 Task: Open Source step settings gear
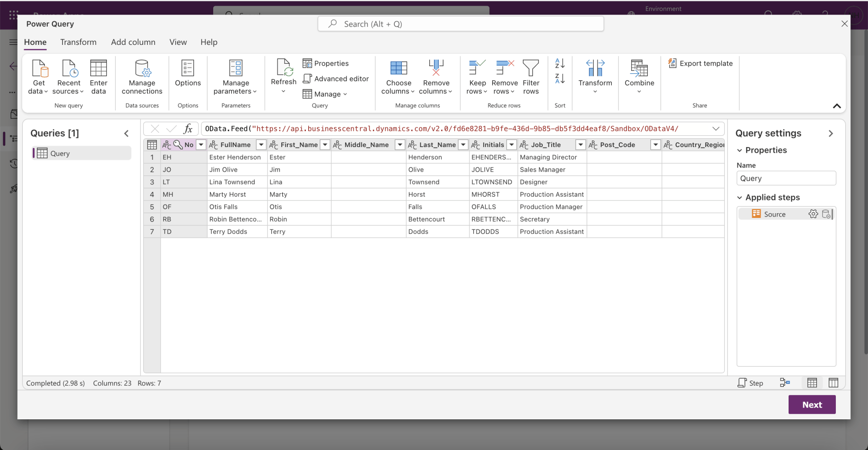(x=813, y=214)
